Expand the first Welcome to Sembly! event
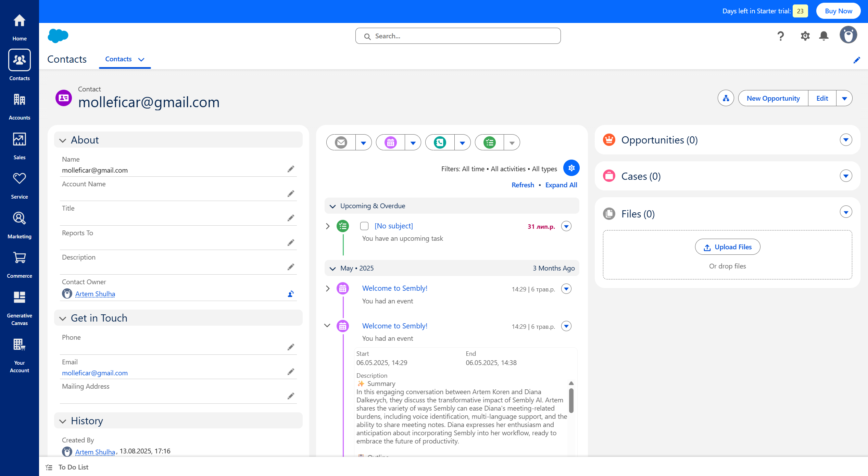The image size is (868, 476). [x=328, y=289]
